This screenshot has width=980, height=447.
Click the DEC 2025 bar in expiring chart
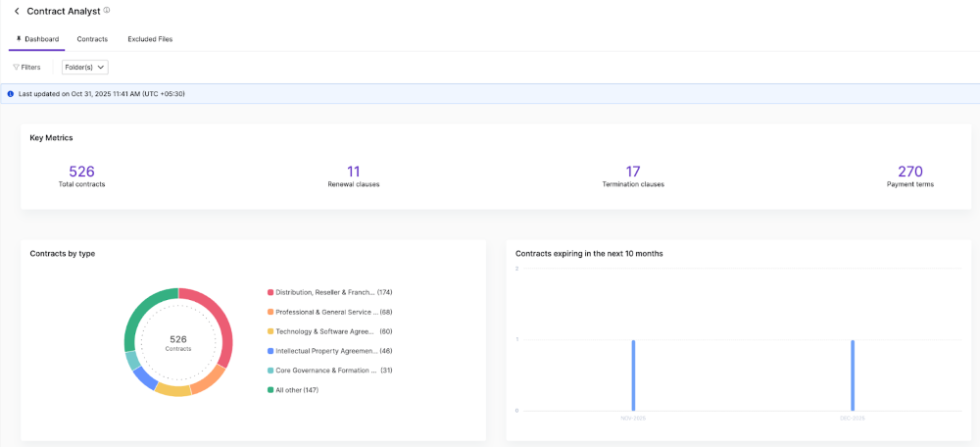coord(853,375)
